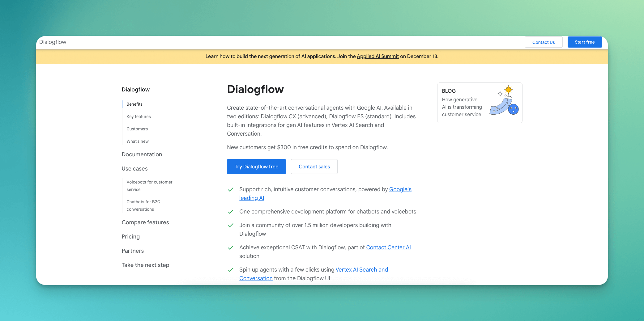This screenshot has width=644, height=321.
Task: Click the Dialogflow logo in the top bar
Action: [53, 42]
